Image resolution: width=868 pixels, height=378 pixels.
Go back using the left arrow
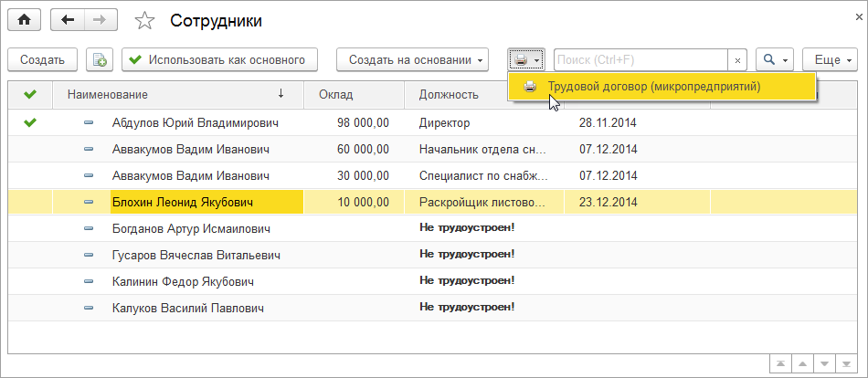pyautogui.click(x=68, y=19)
